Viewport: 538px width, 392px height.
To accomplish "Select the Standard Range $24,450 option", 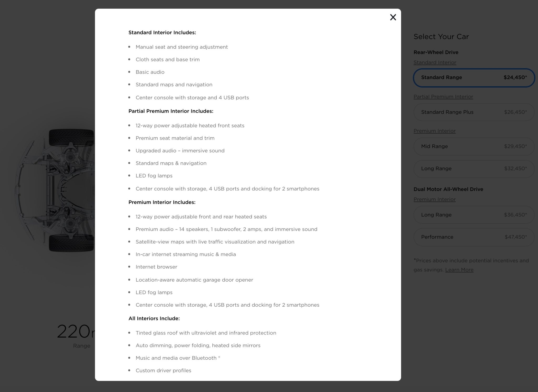I will coord(474,78).
